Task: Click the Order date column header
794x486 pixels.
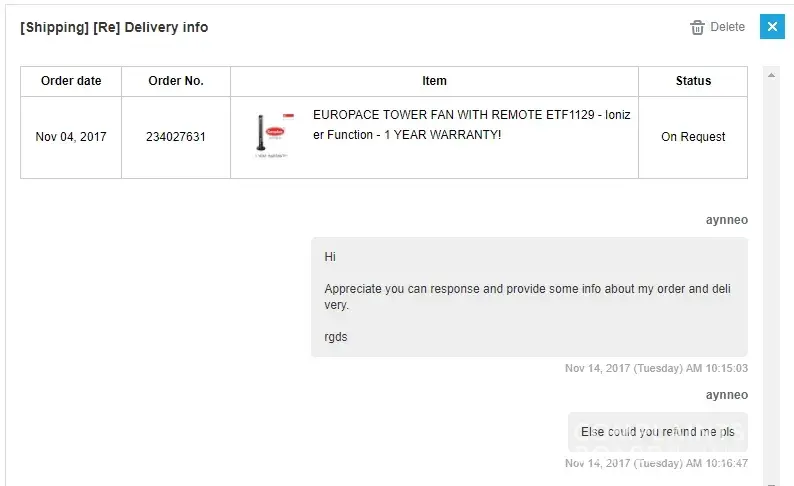Action: 71,81
